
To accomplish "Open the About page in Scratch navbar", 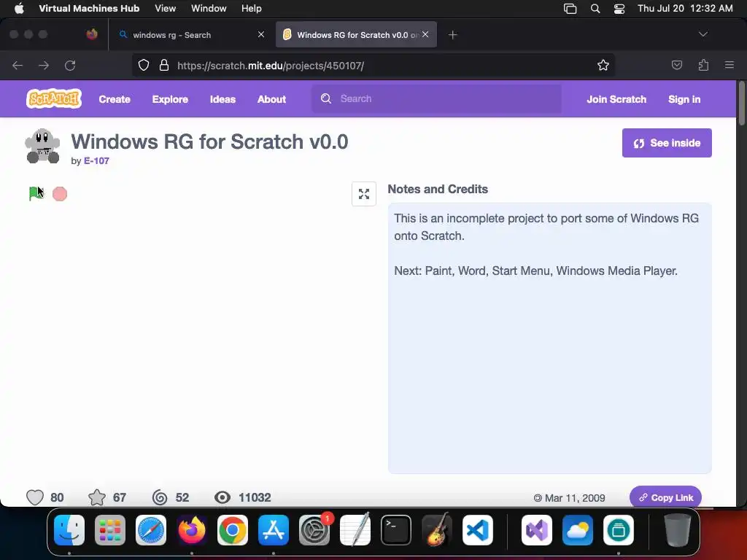I will click(271, 99).
